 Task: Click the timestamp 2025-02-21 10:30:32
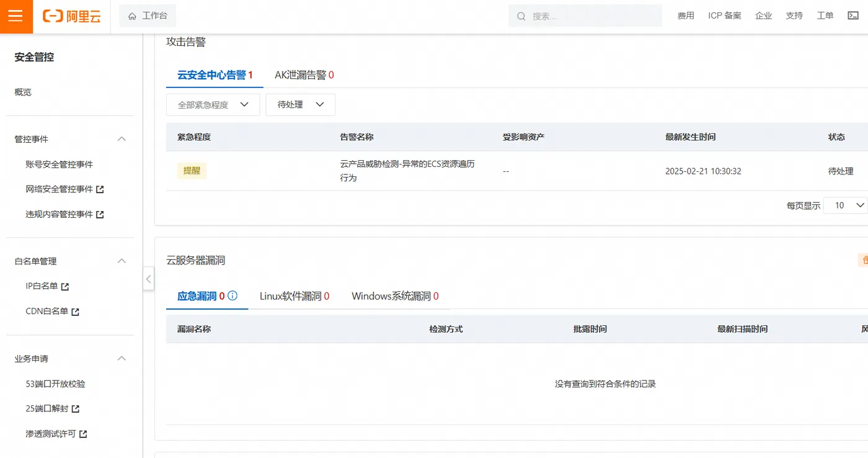click(703, 171)
